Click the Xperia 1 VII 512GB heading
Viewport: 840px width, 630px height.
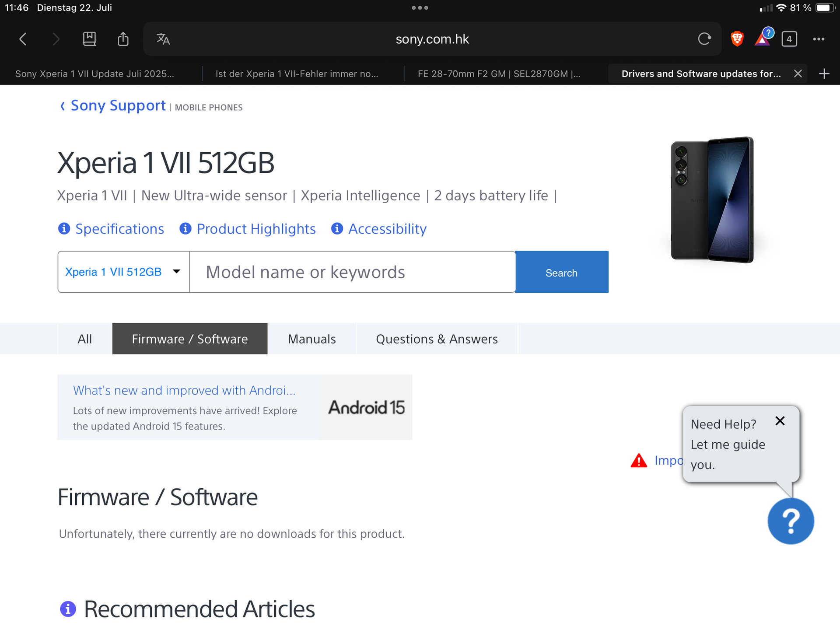tap(166, 163)
